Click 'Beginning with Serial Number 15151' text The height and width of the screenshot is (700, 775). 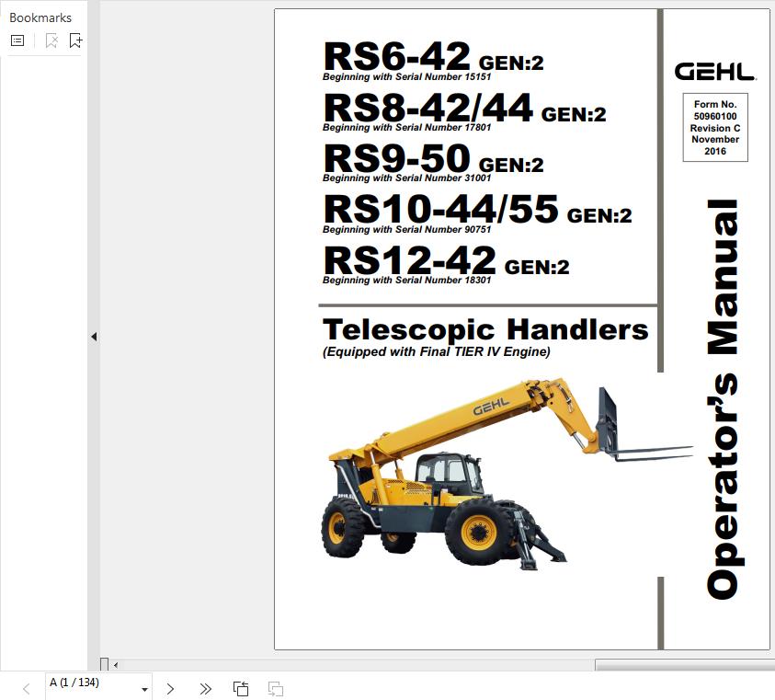tap(406, 77)
